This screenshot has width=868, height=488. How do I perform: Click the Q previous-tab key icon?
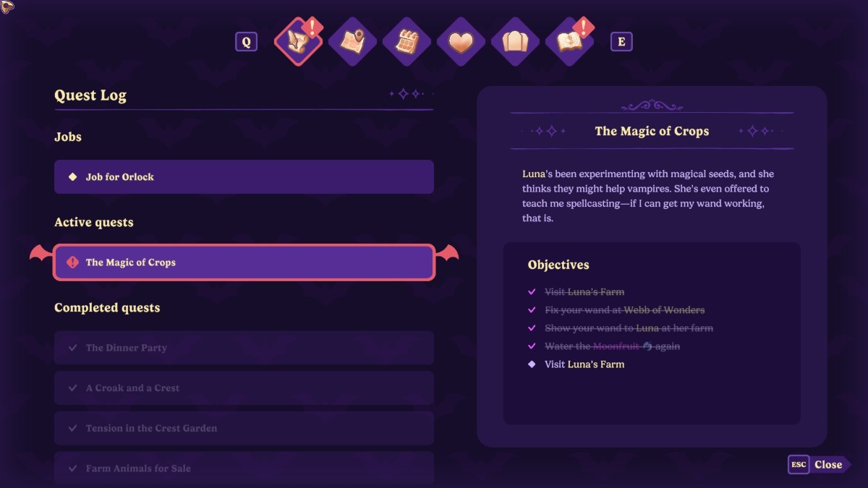pos(246,42)
